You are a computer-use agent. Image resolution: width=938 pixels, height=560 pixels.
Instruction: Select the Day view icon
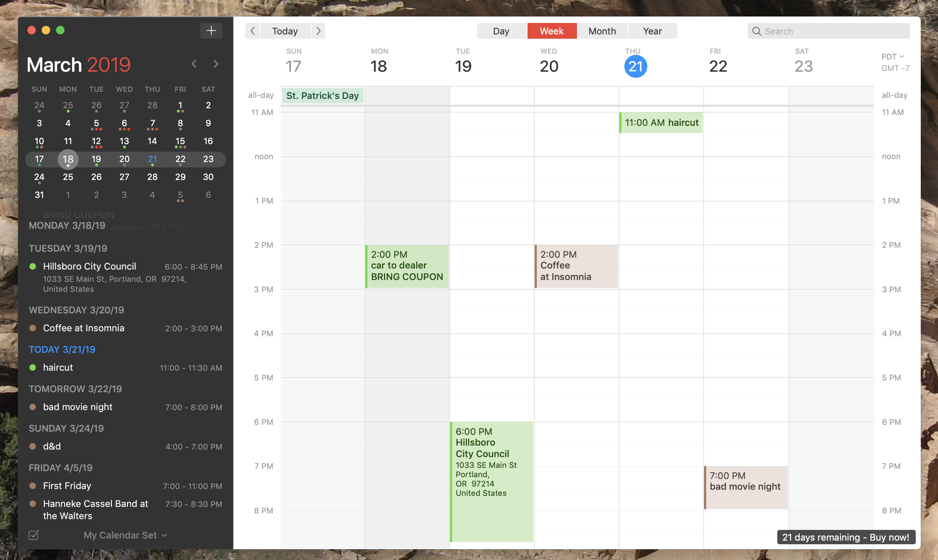[x=501, y=31]
